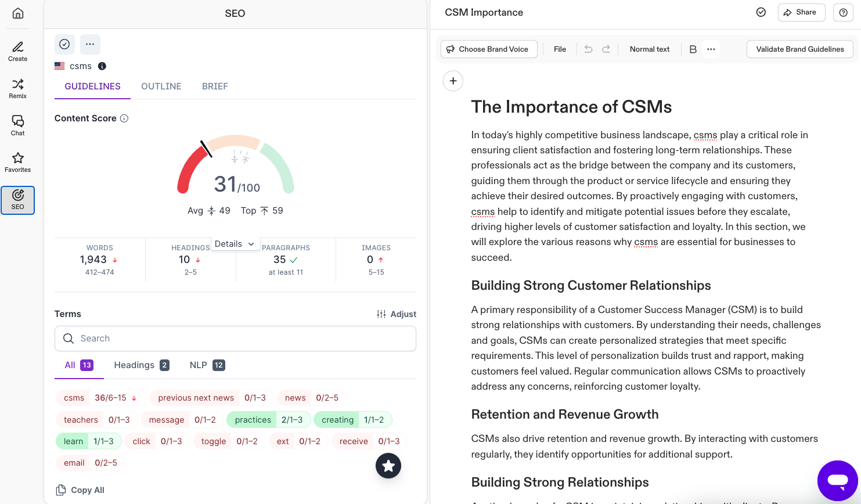Screen dimensions: 861x504
Task: Toggle bold formatting in editor
Action: [x=693, y=49]
